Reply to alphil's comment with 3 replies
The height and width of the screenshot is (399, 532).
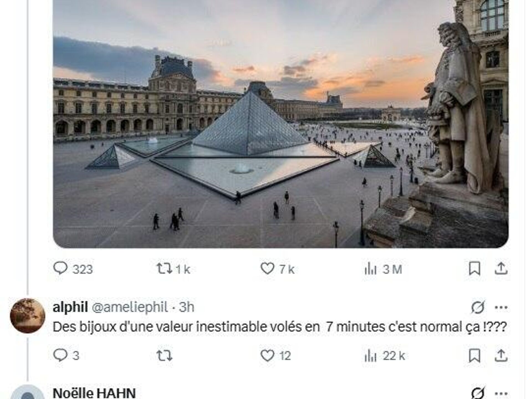[x=66, y=356]
